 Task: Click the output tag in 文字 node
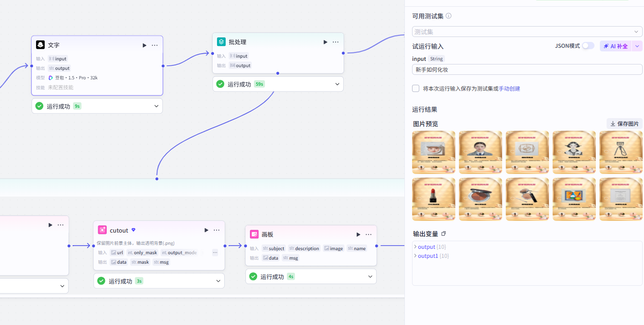[x=59, y=68]
